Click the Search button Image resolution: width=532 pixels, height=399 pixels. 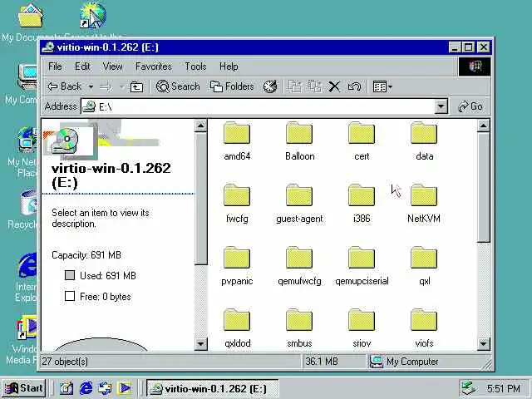coord(178,86)
